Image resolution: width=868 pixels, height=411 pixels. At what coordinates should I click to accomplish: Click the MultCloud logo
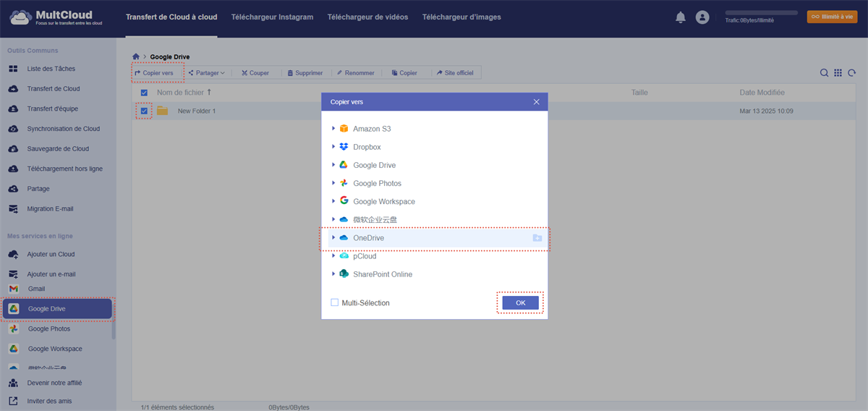click(56, 17)
